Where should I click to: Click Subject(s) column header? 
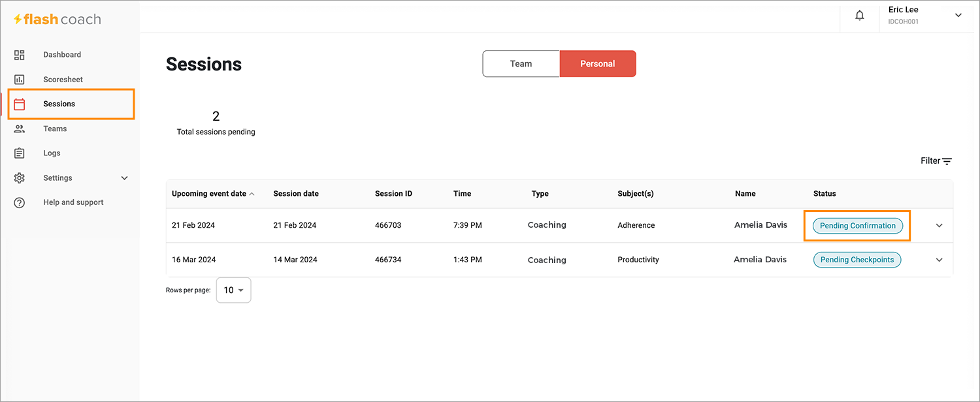click(x=636, y=194)
